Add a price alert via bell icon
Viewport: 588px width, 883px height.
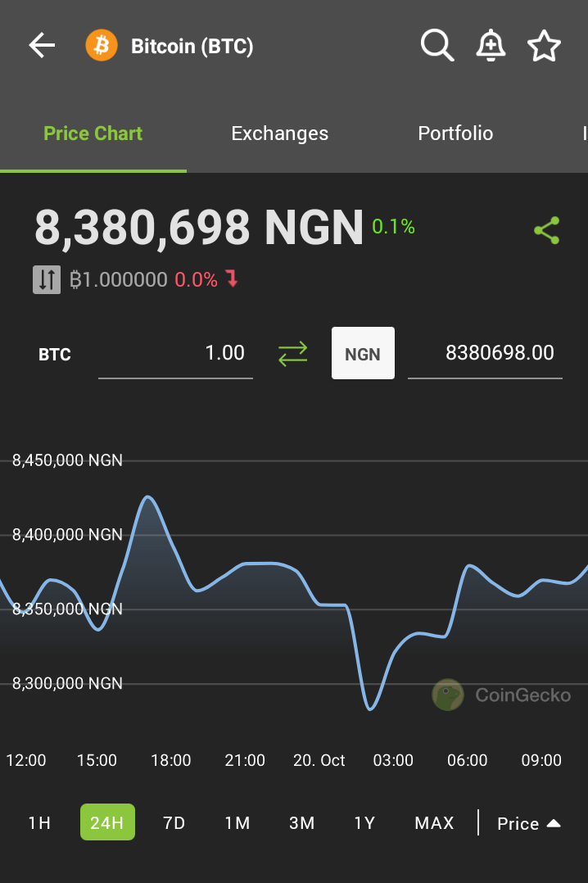pyautogui.click(x=491, y=46)
